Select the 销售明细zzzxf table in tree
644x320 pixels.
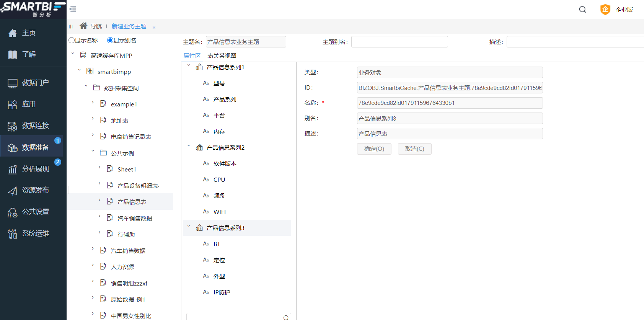coord(129,283)
